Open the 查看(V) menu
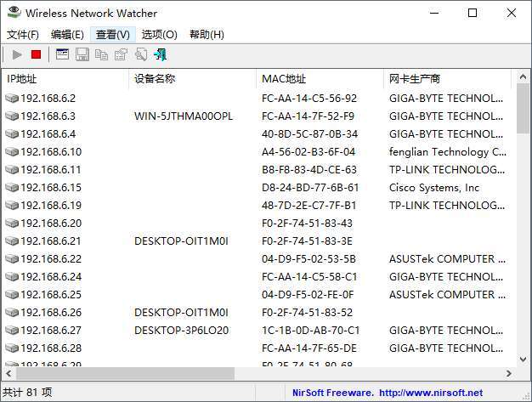The height and width of the screenshot is (402, 532). coord(113,34)
